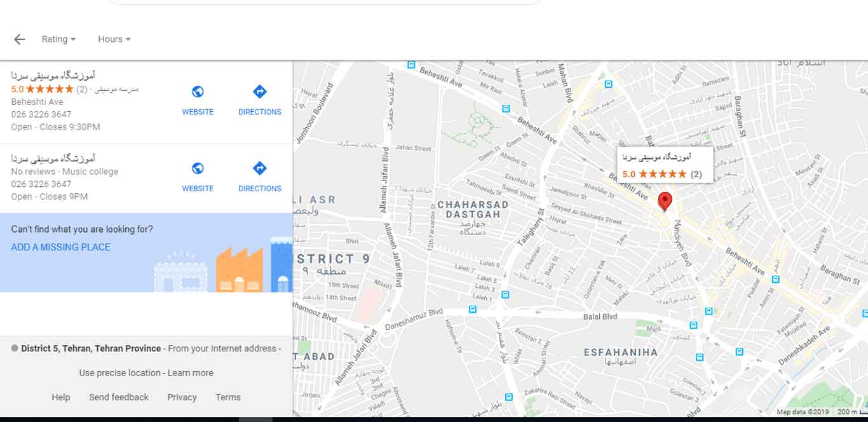Open the listing with No reviews · Music college

pyautogui.click(x=146, y=178)
